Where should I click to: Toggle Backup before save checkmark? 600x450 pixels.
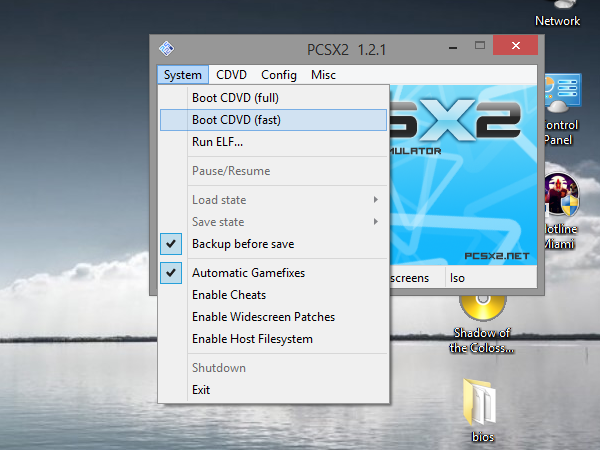tap(171, 244)
